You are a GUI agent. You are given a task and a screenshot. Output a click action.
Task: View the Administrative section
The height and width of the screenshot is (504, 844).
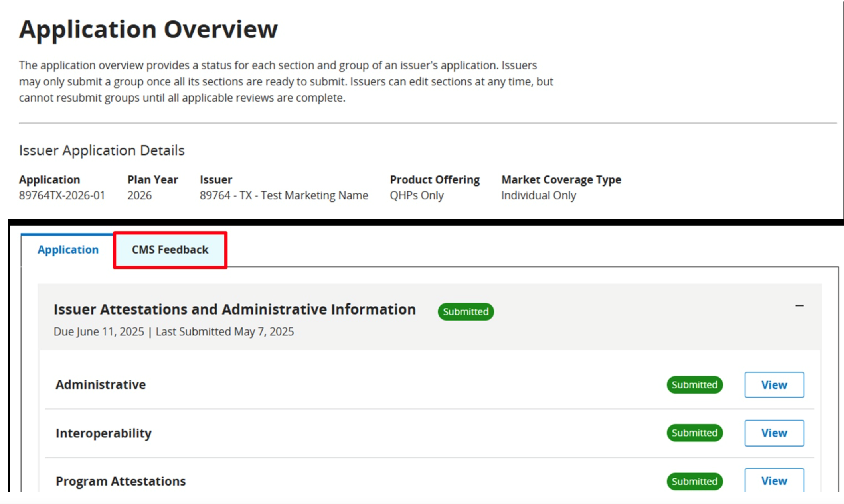774,385
